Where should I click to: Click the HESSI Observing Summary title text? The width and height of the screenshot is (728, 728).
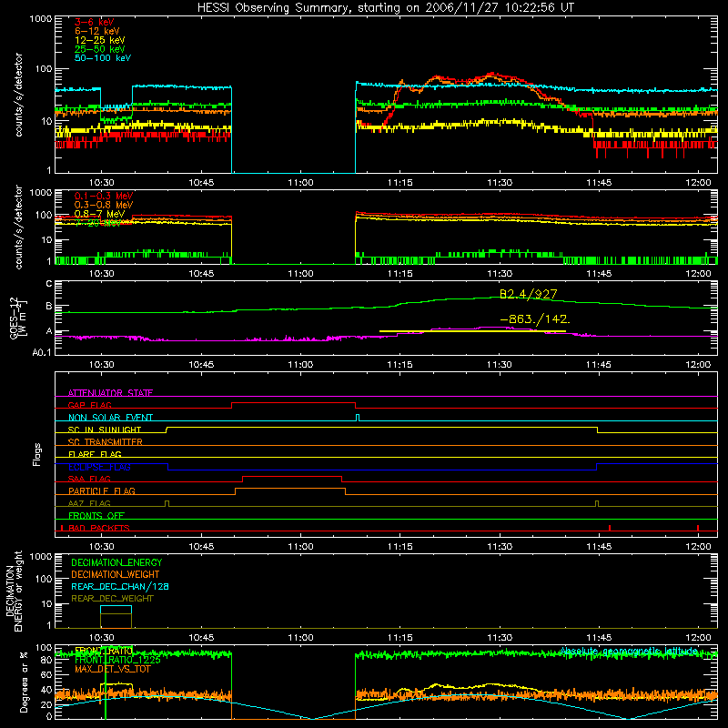(386, 7)
